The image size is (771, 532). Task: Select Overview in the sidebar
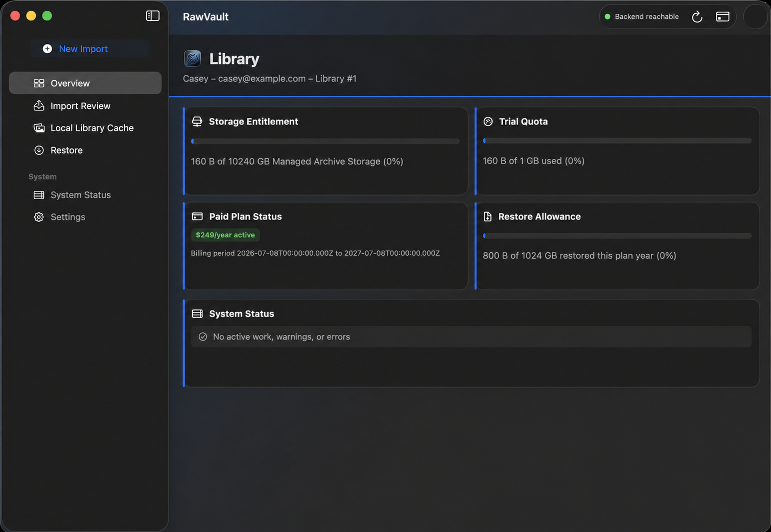coord(85,83)
